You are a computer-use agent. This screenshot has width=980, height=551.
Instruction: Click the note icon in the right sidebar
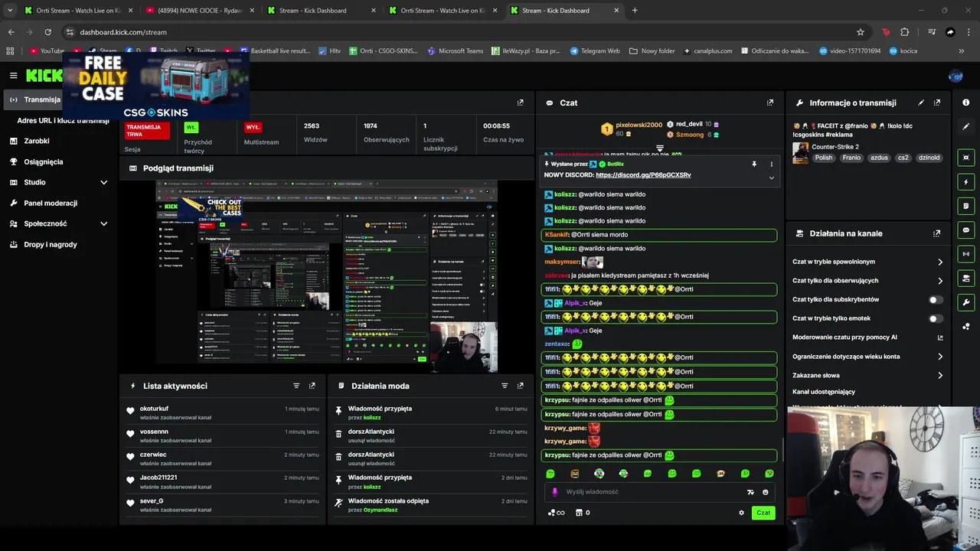point(966,206)
